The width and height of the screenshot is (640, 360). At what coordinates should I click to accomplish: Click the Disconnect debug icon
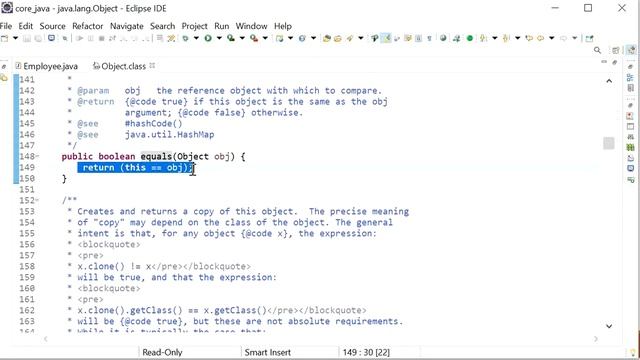(112, 38)
